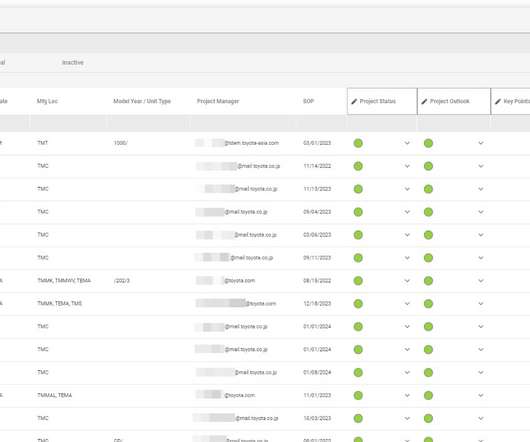Screen dimensions: 530x442
Task: Click the Project Outlook column header label
Action: [450, 101]
